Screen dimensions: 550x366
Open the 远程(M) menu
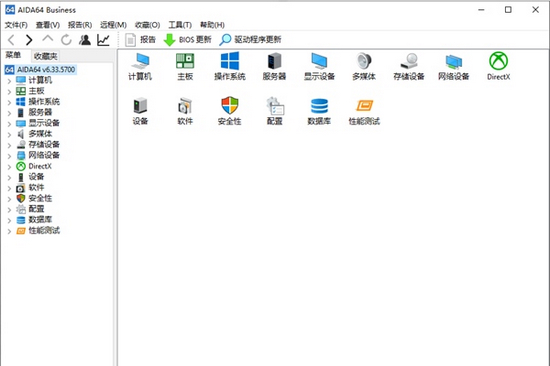[x=113, y=25]
